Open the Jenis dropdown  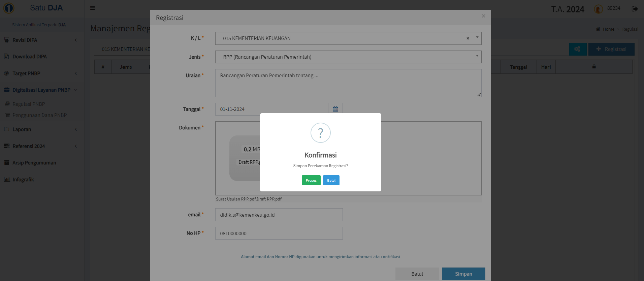pos(348,57)
